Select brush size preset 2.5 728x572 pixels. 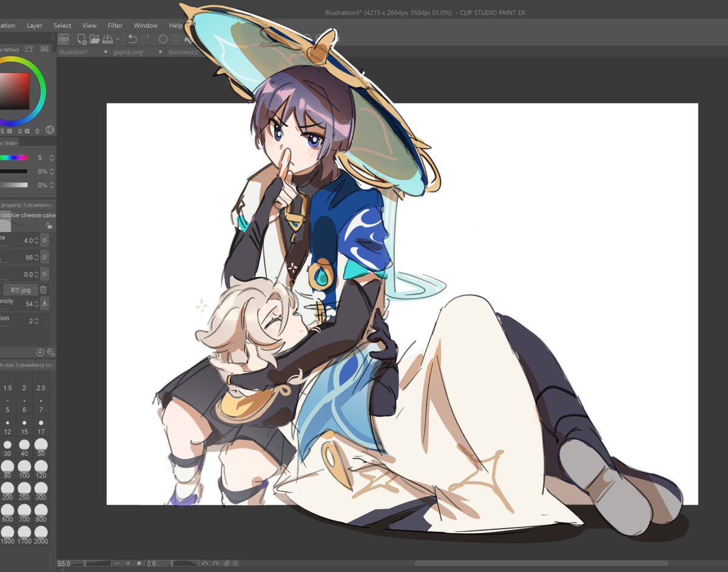(41, 385)
